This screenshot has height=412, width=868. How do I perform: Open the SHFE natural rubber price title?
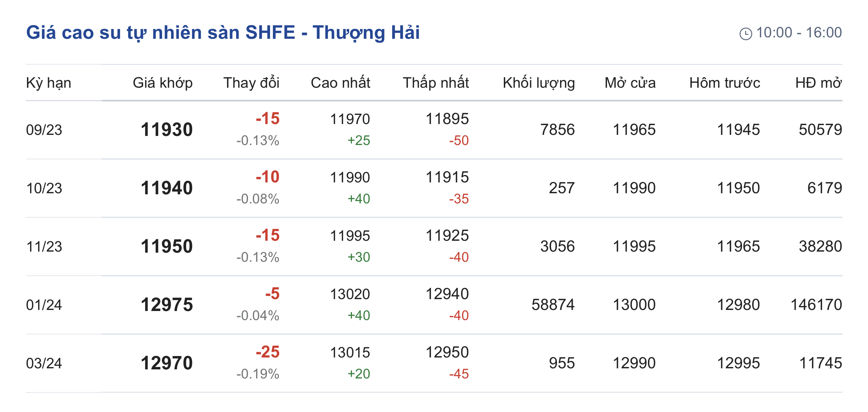point(223,32)
